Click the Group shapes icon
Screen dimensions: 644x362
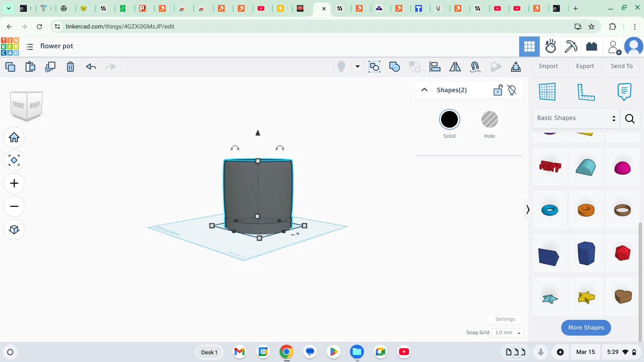click(x=394, y=67)
